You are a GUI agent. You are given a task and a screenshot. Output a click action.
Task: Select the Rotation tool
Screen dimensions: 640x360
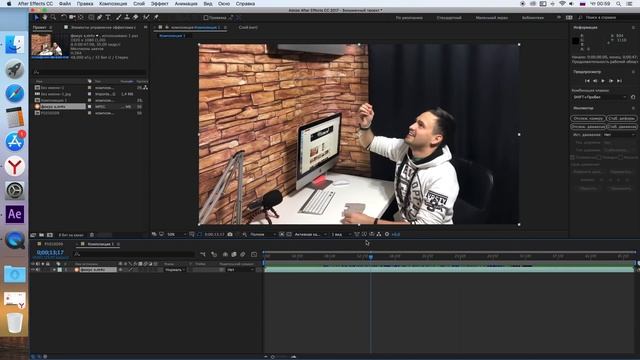pos(64,18)
